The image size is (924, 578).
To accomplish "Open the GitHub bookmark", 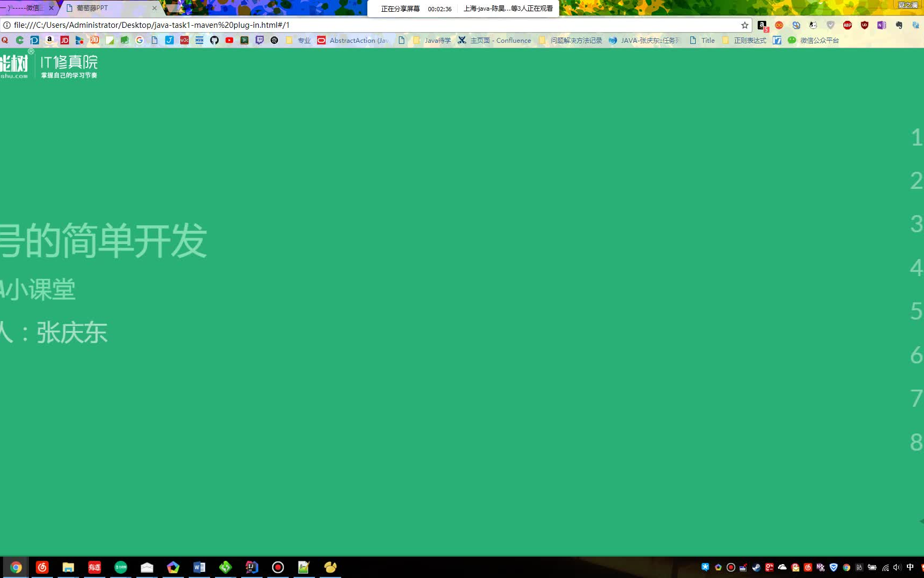I will click(214, 40).
